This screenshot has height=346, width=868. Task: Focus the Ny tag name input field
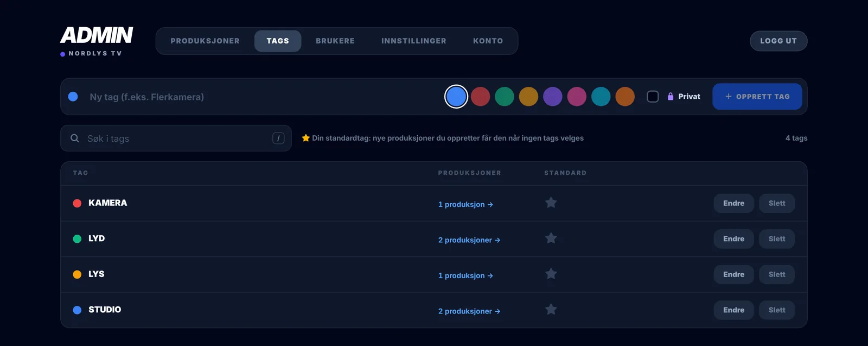(x=260, y=97)
